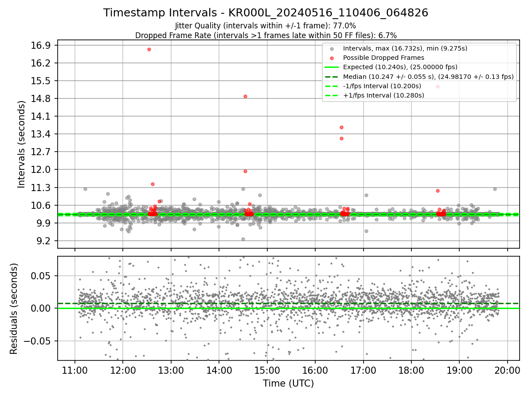532x399 pixels.
Task: Click the y-axis tick label '9.9'
Action: click(x=44, y=223)
